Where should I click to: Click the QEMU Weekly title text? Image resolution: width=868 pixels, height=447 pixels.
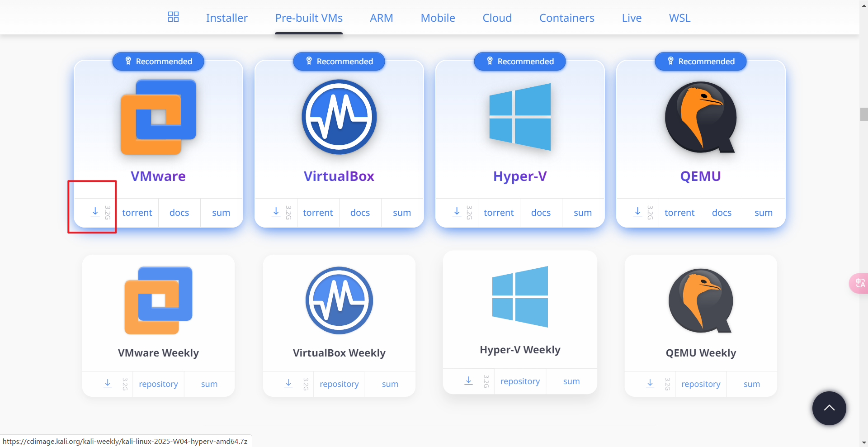[701, 353]
